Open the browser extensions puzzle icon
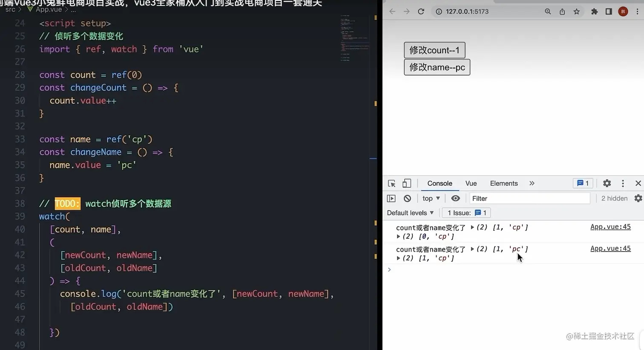644x350 pixels. (595, 11)
